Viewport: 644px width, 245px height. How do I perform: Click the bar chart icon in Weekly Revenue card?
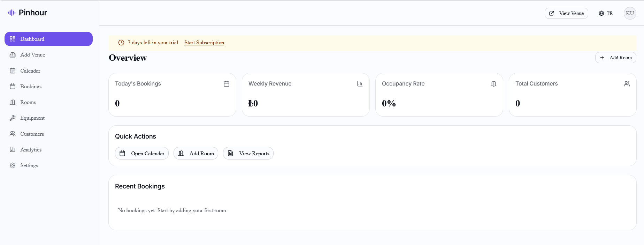coord(360,84)
